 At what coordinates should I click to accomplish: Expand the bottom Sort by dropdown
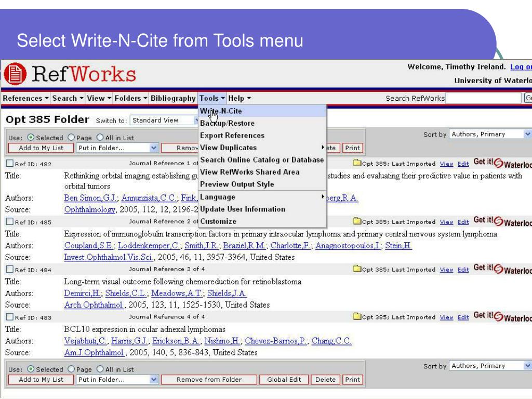click(490, 366)
